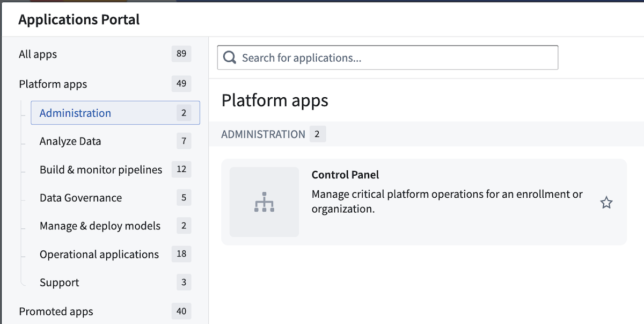
Task: Click the 2 badge beside ADMINISTRATION header
Action: point(317,134)
